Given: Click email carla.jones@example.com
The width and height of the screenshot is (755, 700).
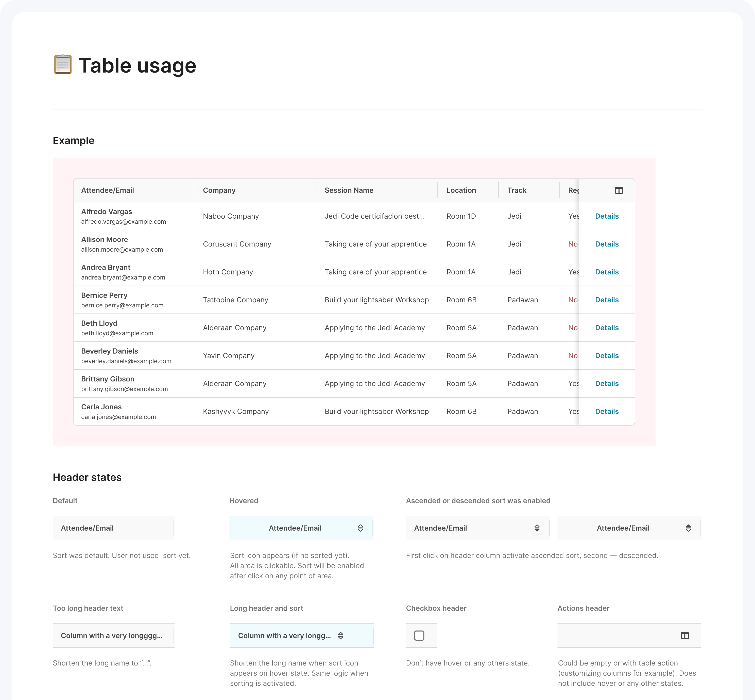Looking at the screenshot, I should point(118,417).
